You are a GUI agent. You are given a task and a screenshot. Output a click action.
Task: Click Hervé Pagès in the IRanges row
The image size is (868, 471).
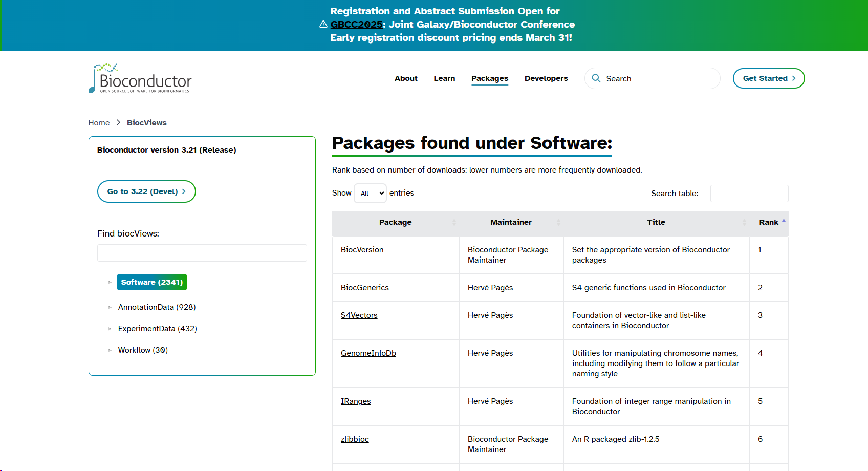click(x=490, y=401)
